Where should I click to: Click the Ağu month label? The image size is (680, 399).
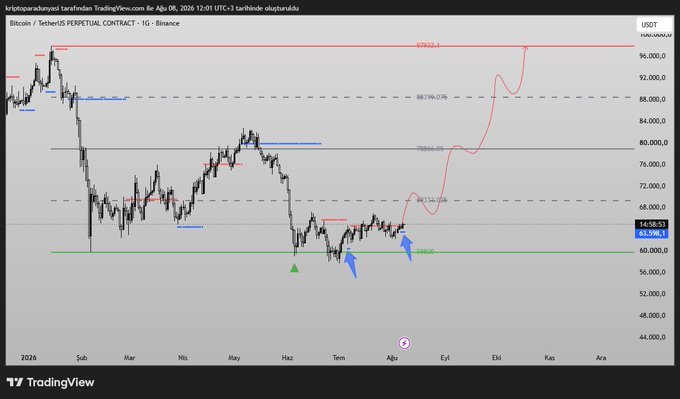tap(392, 358)
